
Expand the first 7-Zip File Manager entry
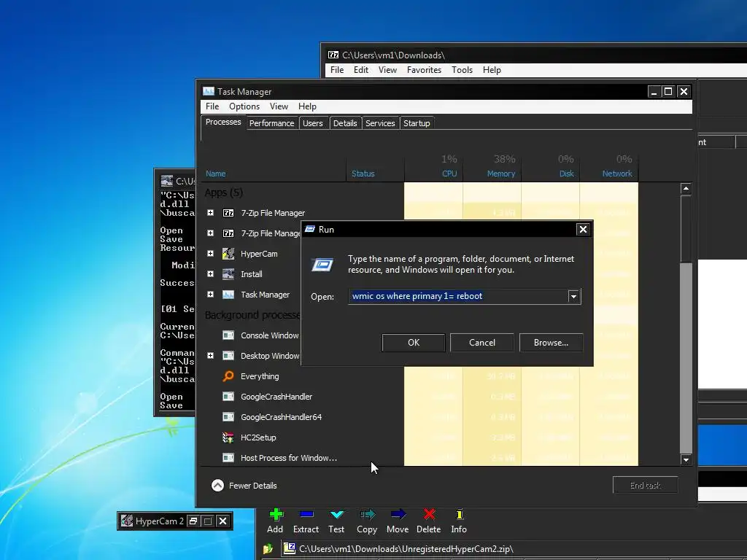(x=210, y=213)
